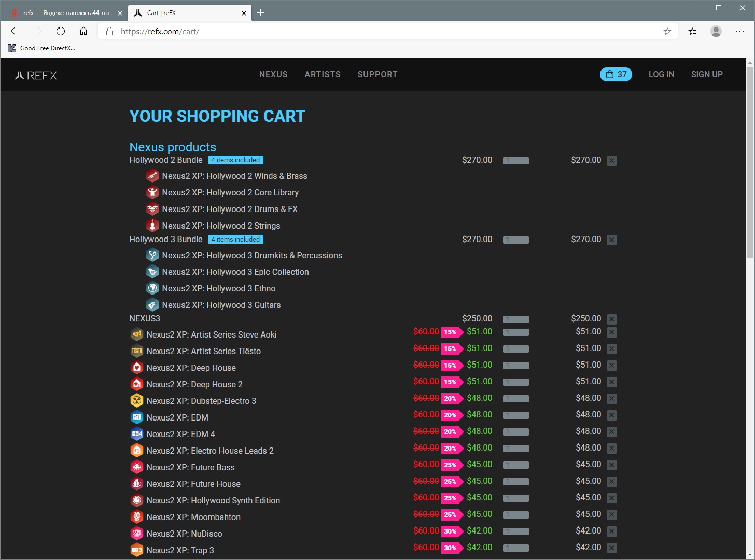The image size is (755, 560).
Task: Add page to favorites with star icon
Action: point(667,31)
